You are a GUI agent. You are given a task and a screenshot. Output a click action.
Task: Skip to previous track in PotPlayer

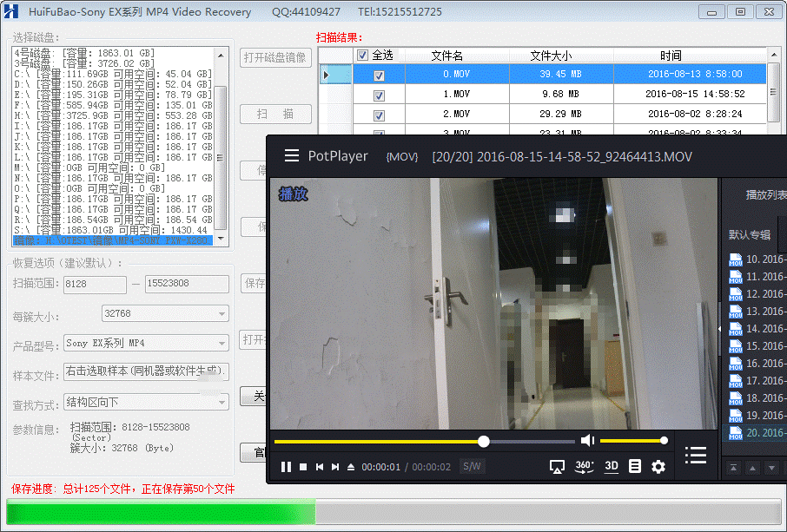[319, 467]
